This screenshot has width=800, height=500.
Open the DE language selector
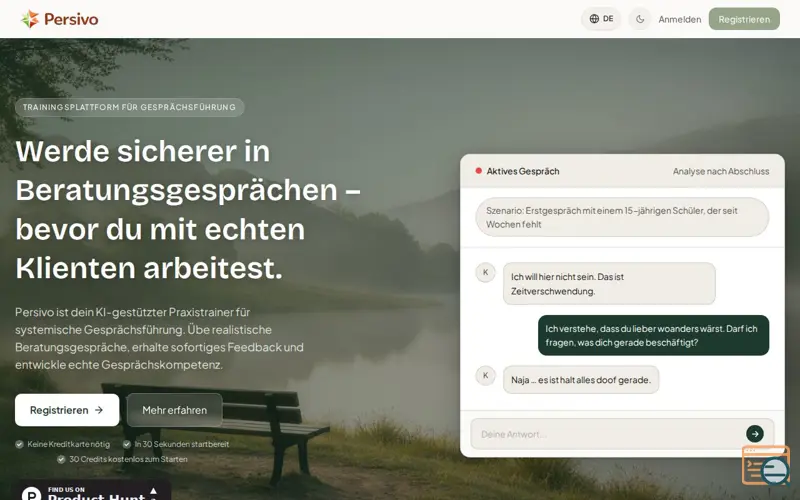pyautogui.click(x=601, y=19)
